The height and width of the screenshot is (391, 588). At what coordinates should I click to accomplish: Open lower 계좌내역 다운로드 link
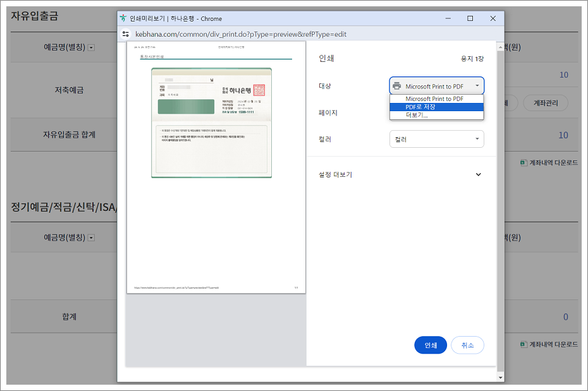click(553, 344)
